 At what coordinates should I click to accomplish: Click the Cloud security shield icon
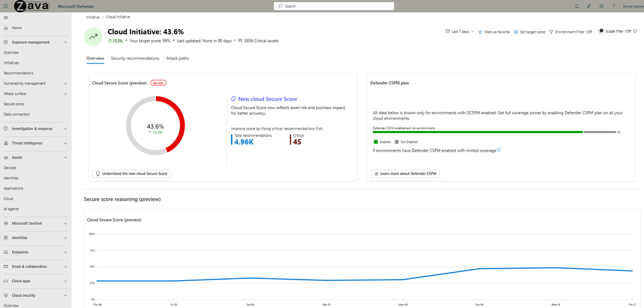[x=6, y=295]
